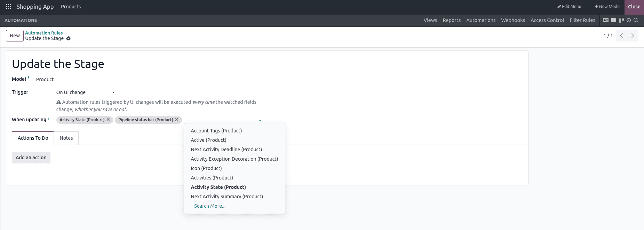644x230 pixels.
Task: Click the Automation Rules breadcrumb link
Action: point(44,33)
